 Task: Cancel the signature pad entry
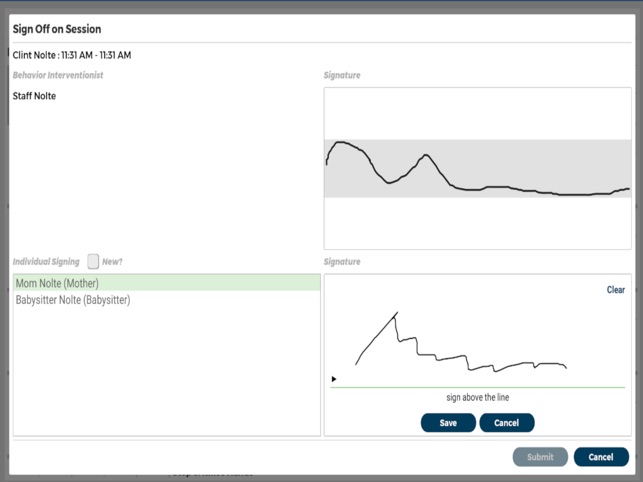coord(507,423)
